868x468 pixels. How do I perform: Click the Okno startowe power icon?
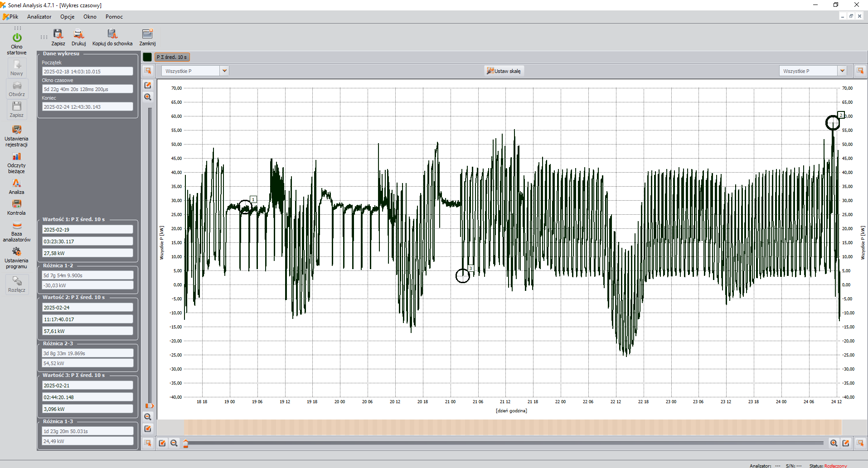tap(17, 38)
